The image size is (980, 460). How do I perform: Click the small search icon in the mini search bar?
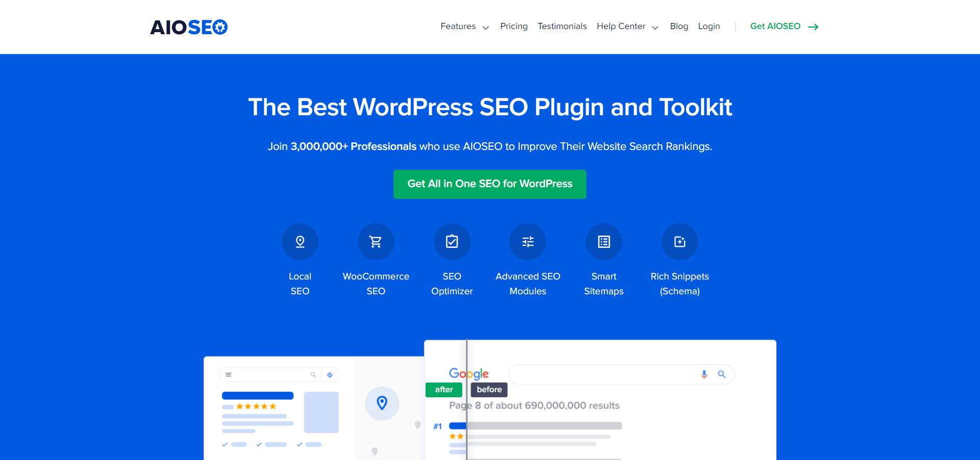(313, 375)
